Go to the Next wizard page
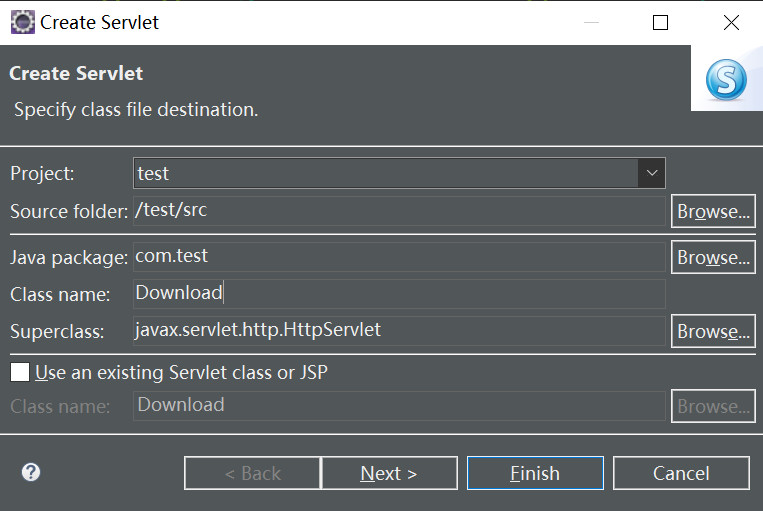 pyautogui.click(x=389, y=473)
